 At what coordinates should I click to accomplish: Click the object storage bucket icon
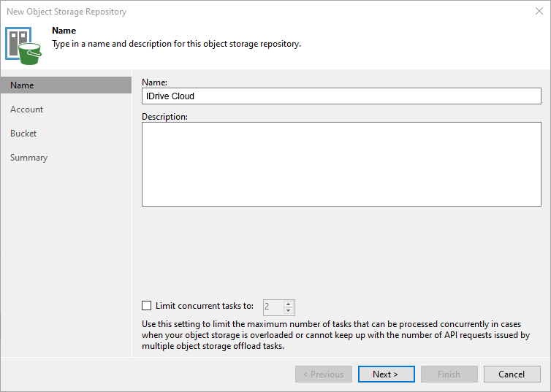23,46
